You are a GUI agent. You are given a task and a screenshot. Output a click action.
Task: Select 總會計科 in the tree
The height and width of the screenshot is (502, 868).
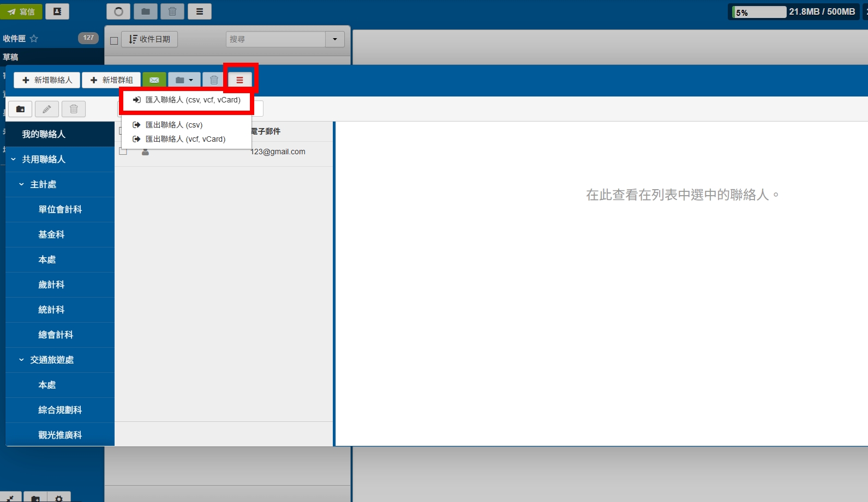click(x=60, y=335)
